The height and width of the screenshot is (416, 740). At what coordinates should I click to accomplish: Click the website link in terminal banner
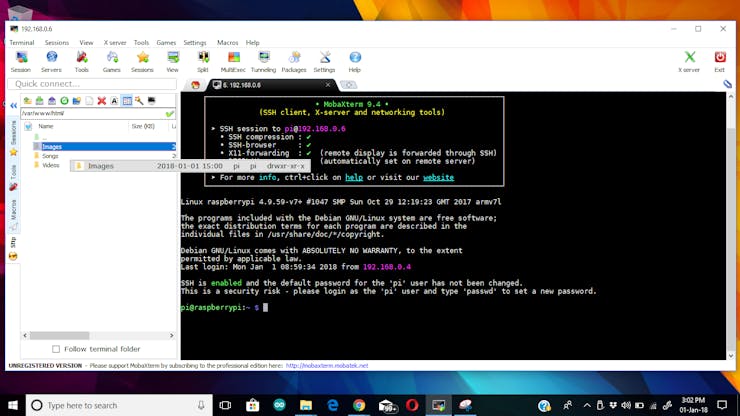pos(438,178)
